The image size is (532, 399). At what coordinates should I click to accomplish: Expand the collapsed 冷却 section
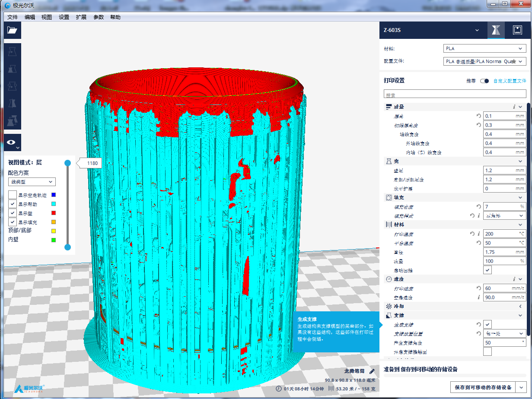coord(520,306)
